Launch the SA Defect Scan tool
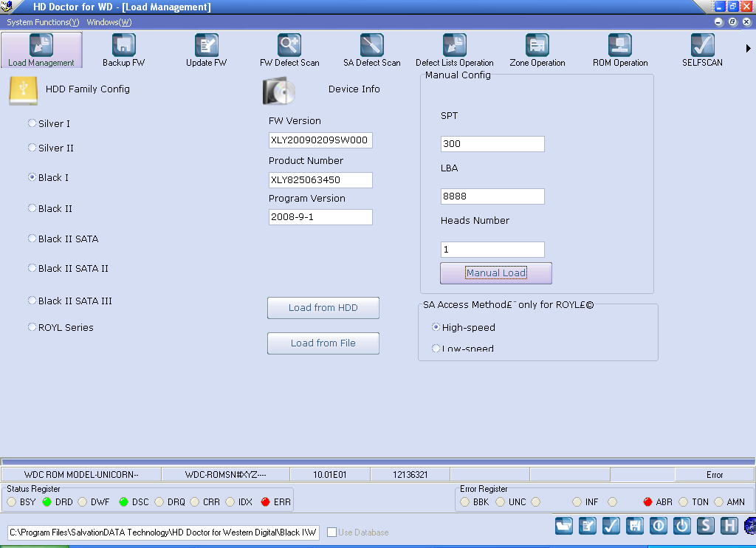756x548 pixels. pos(372,50)
